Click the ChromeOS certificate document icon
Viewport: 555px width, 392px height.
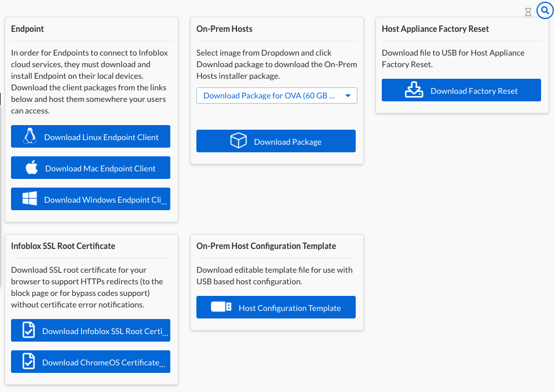click(28, 362)
